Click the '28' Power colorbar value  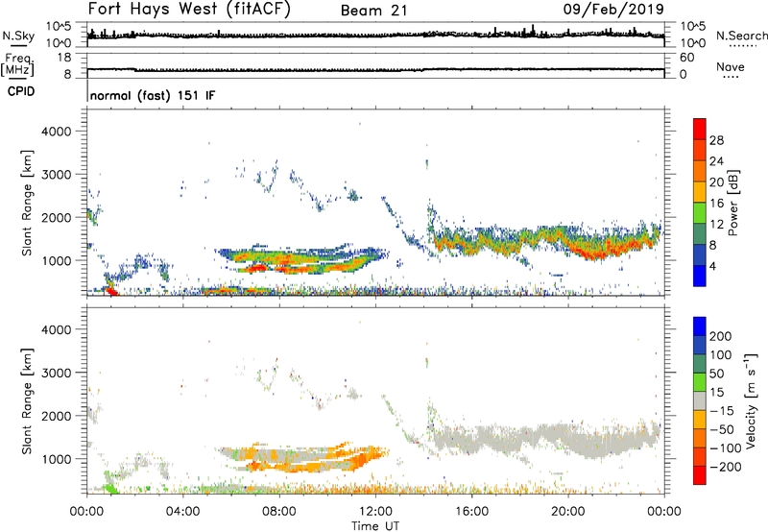pyautogui.click(x=716, y=140)
